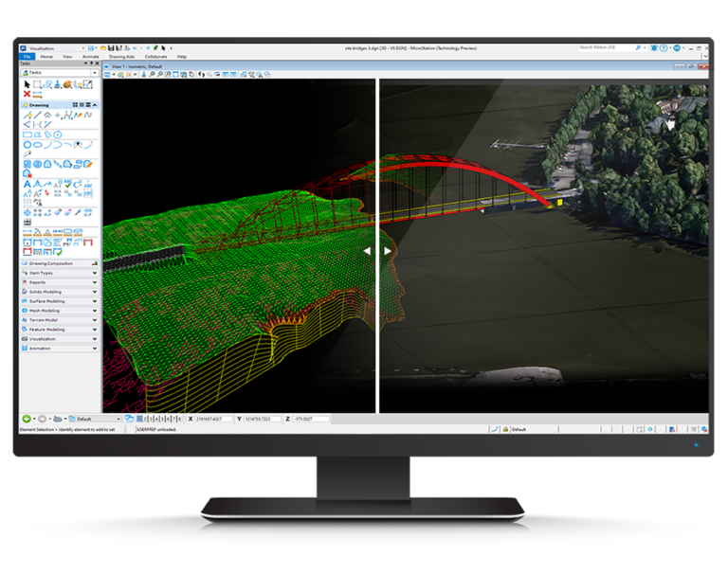Open the Help ribbon tab
This screenshot has width=728, height=574.
tap(182, 57)
